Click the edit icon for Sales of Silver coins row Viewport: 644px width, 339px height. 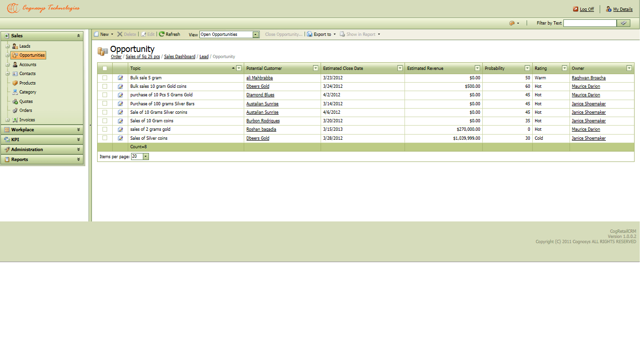120,138
